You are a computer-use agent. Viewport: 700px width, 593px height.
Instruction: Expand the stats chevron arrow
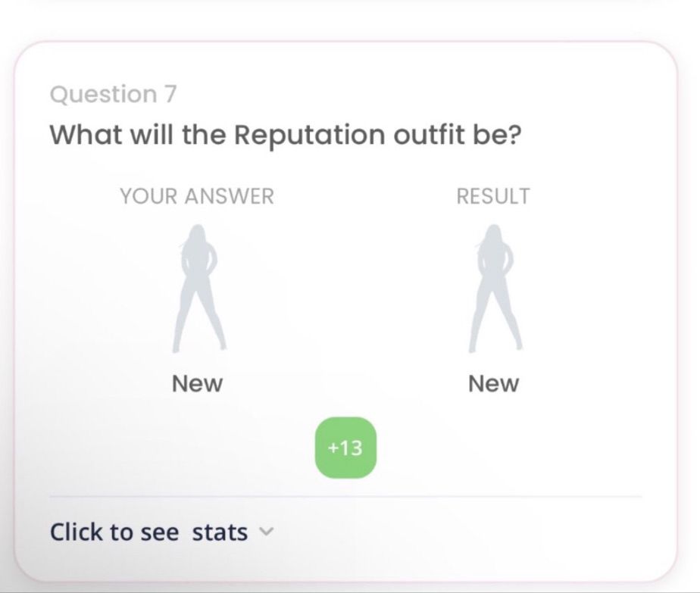pos(266,532)
